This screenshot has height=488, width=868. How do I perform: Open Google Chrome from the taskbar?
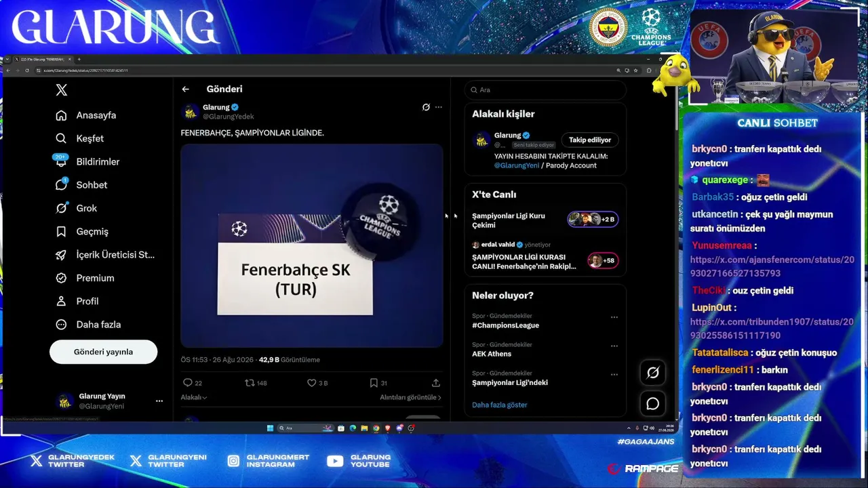[x=376, y=428]
